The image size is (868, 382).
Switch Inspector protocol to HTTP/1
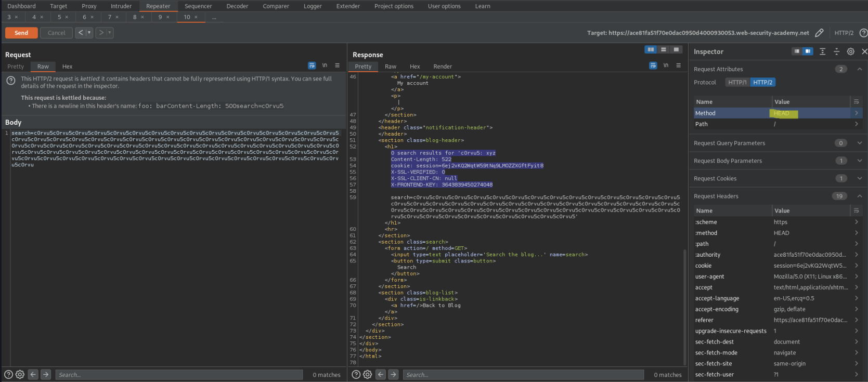(737, 82)
